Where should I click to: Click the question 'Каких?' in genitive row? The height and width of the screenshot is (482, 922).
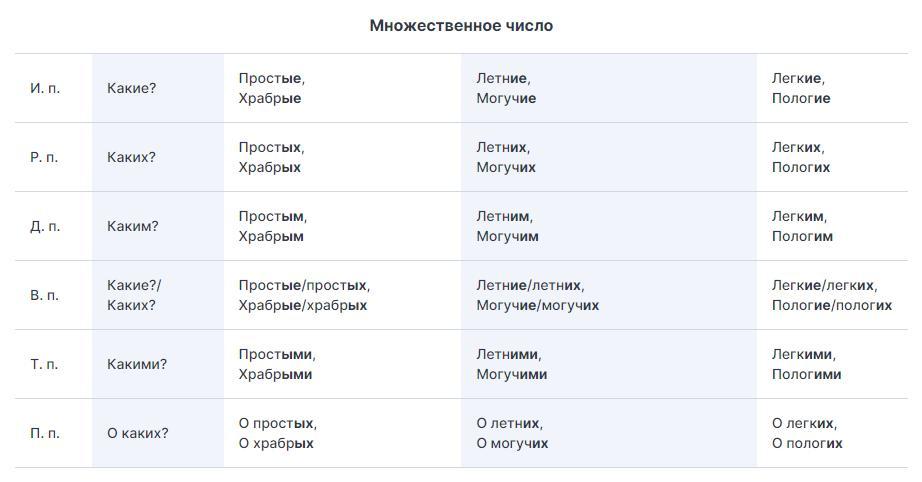(x=132, y=157)
